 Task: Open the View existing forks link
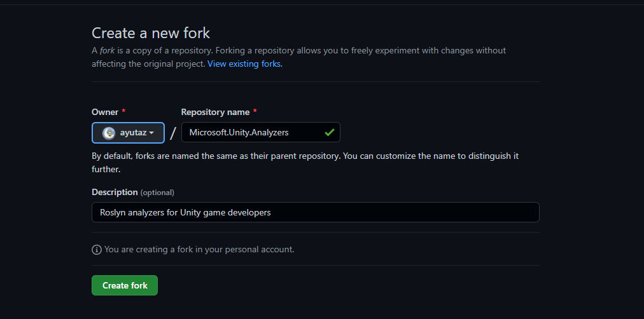[x=245, y=64]
